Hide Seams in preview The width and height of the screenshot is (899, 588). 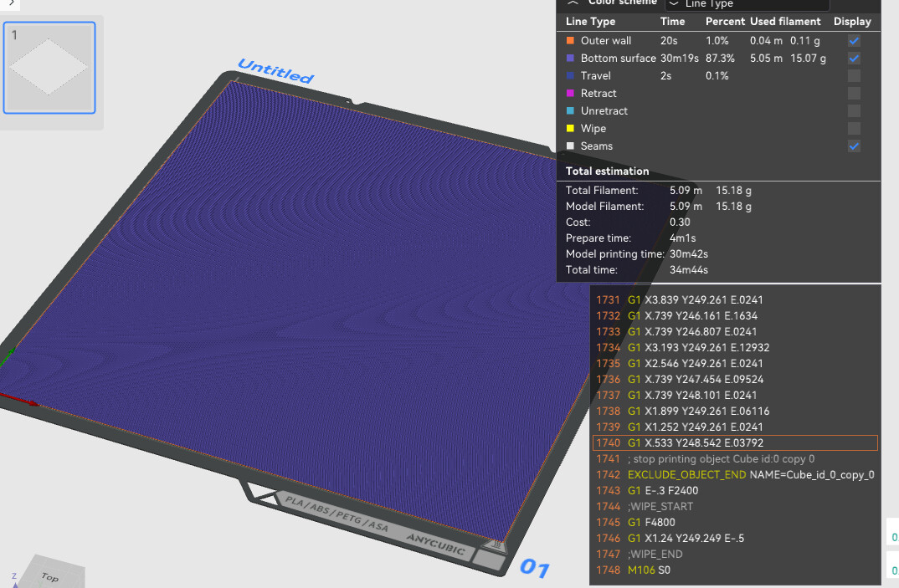(853, 146)
